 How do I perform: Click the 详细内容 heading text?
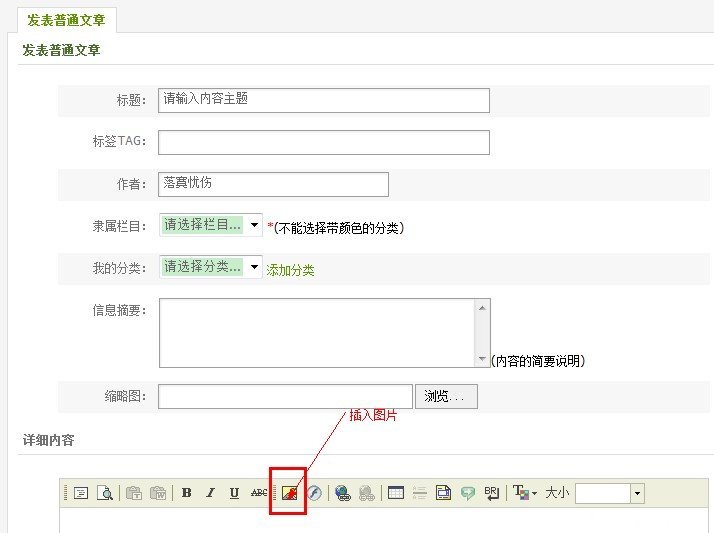tap(48, 440)
